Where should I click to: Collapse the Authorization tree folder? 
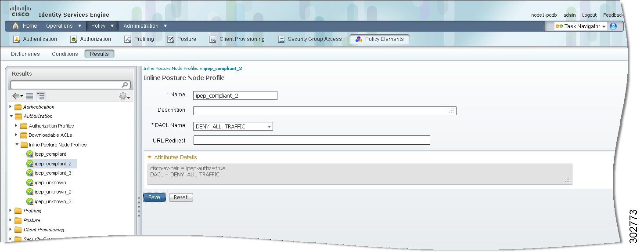[x=11, y=116]
